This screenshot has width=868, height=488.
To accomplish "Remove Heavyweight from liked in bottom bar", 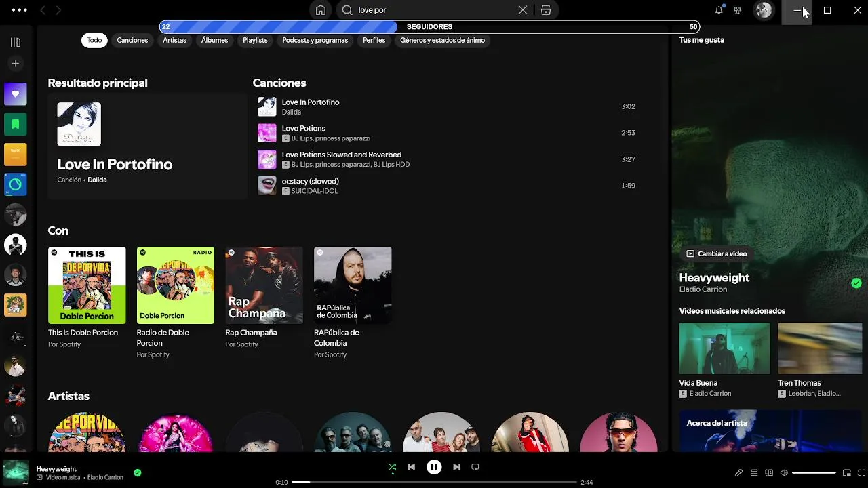I will (138, 472).
